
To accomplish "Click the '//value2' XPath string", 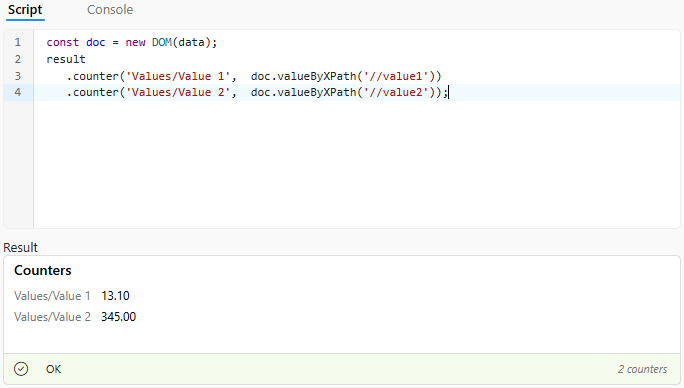I will (396, 93).
